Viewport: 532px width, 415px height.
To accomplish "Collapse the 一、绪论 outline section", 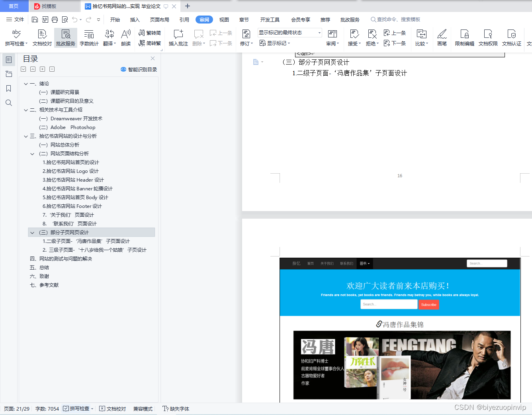I will click(26, 84).
